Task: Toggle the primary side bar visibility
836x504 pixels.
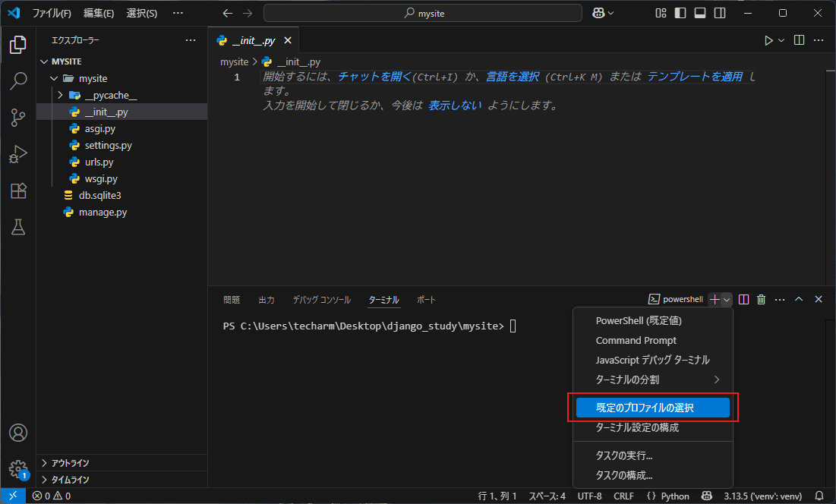Action: (x=680, y=14)
